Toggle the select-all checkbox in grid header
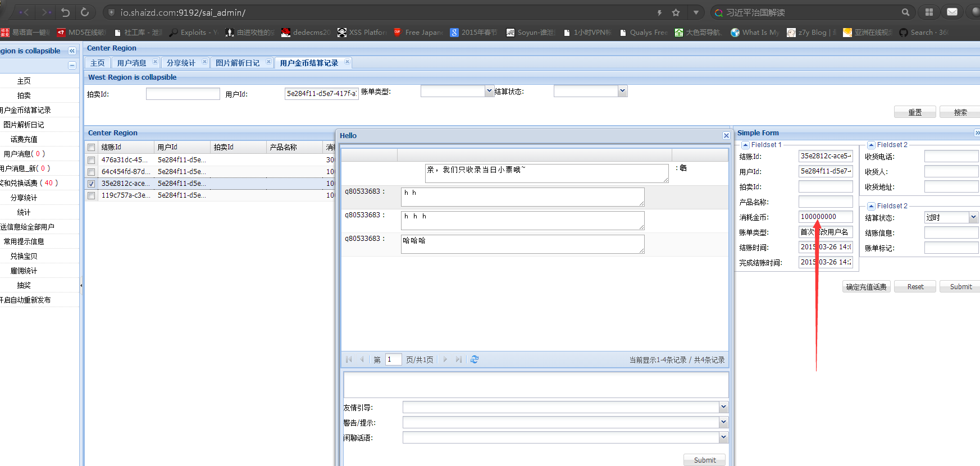Screen dimensions: 980x466 click(92, 148)
